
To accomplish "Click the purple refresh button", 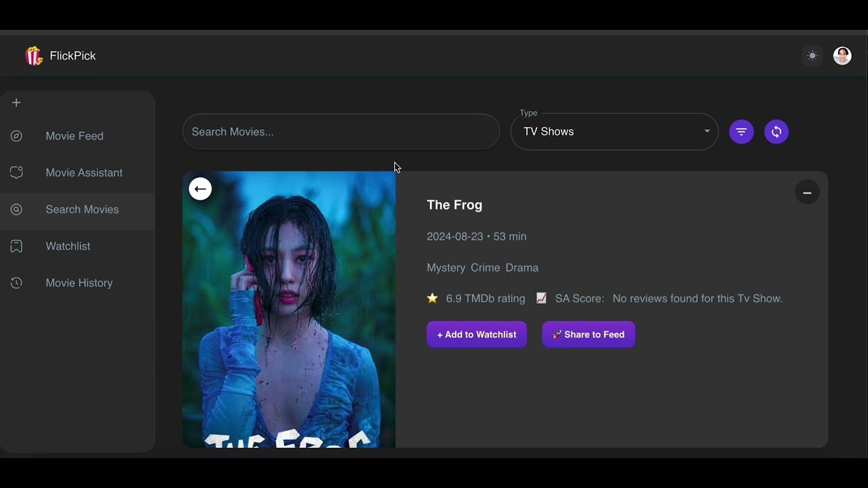I will click(x=776, y=131).
